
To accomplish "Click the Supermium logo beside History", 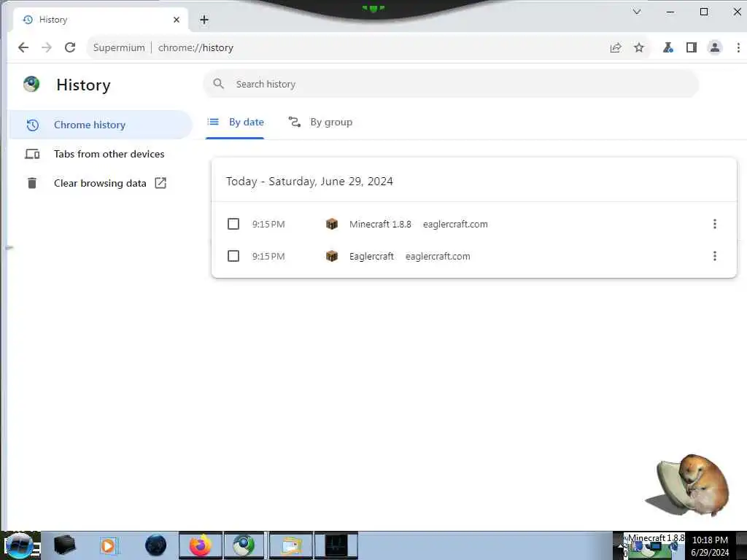I will pyautogui.click(x=32, y=85).
